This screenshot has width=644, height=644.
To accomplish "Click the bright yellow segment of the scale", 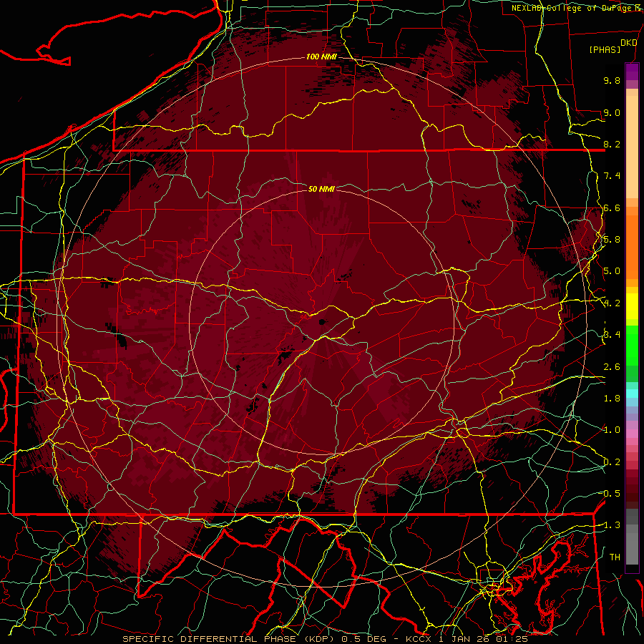I will pyautogui.click(x=632, y=306).
